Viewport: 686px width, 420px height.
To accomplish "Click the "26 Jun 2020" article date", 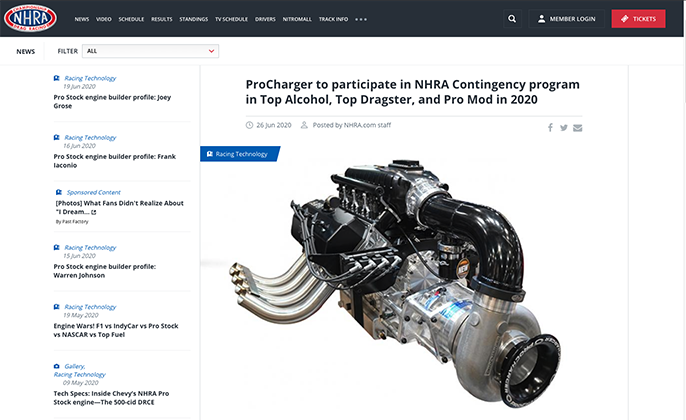I will pos(274,125).
